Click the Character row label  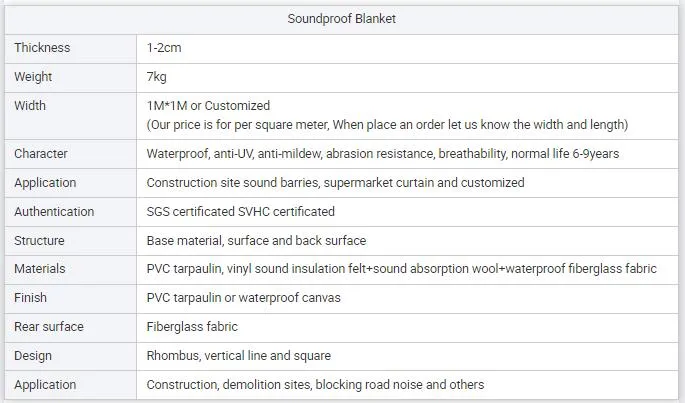(x=41, y=154)
